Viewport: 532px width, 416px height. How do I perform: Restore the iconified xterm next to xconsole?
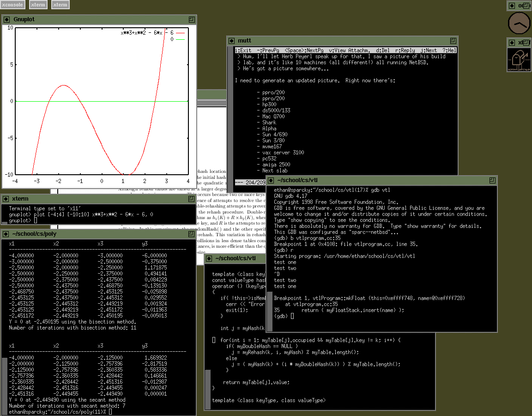[x=38, y=5]
